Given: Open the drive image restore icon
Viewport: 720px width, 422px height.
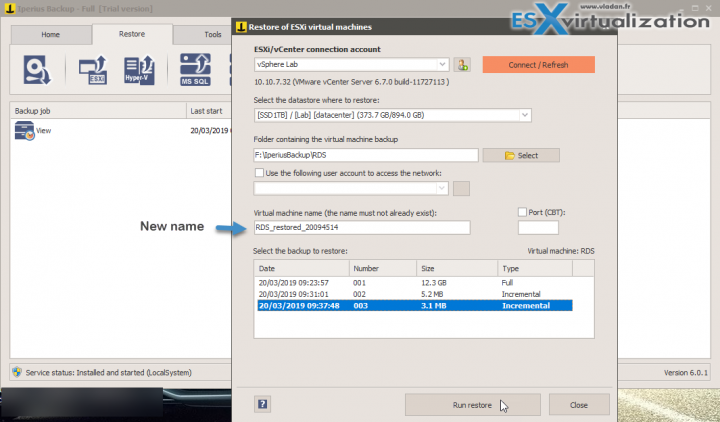Looking at the screenshot, I should [37, 70].
